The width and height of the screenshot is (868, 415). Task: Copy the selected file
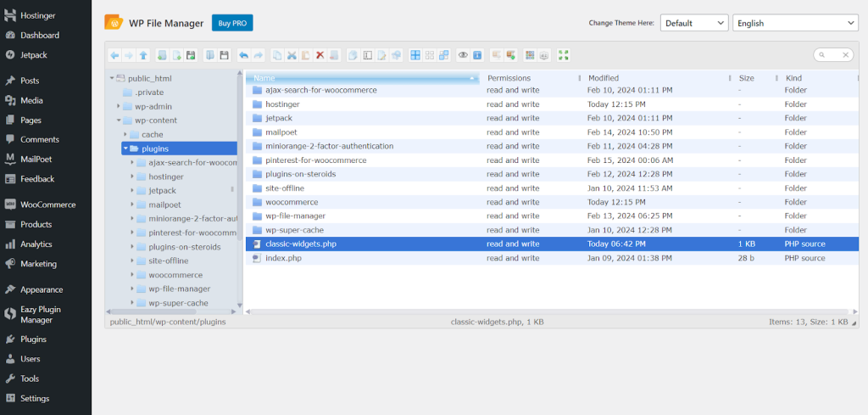coord(277,55)
